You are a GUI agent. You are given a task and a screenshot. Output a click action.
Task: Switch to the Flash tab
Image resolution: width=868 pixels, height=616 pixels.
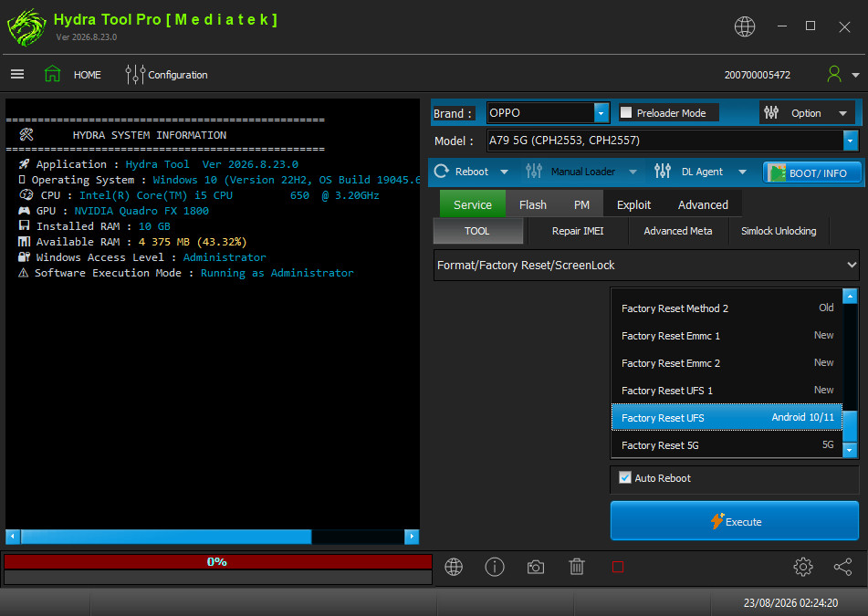coord(532,204)
